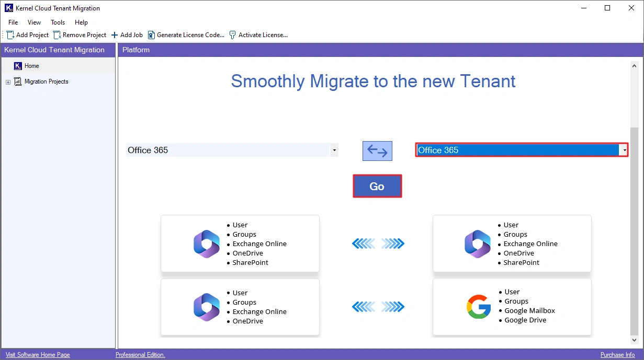Click the vertical scrollbar in Platform panel
Viewport: 644px width, 360px height.
pyautogui.click(x=635, y=230)
